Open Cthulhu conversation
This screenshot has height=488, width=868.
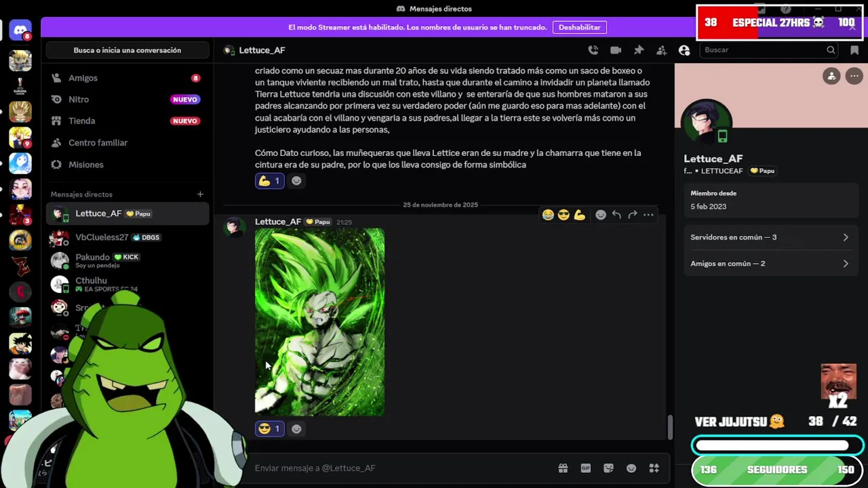coord(127,284)
